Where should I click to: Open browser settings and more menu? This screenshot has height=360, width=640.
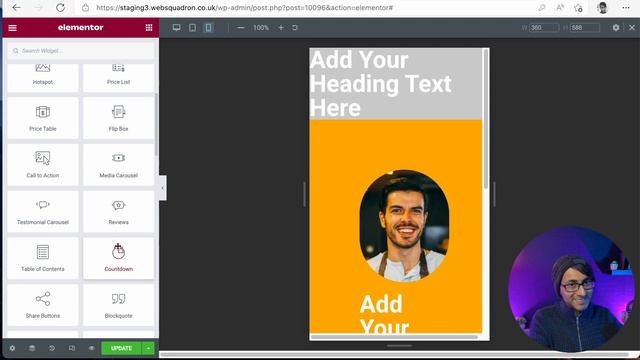[x=626, y=7]
